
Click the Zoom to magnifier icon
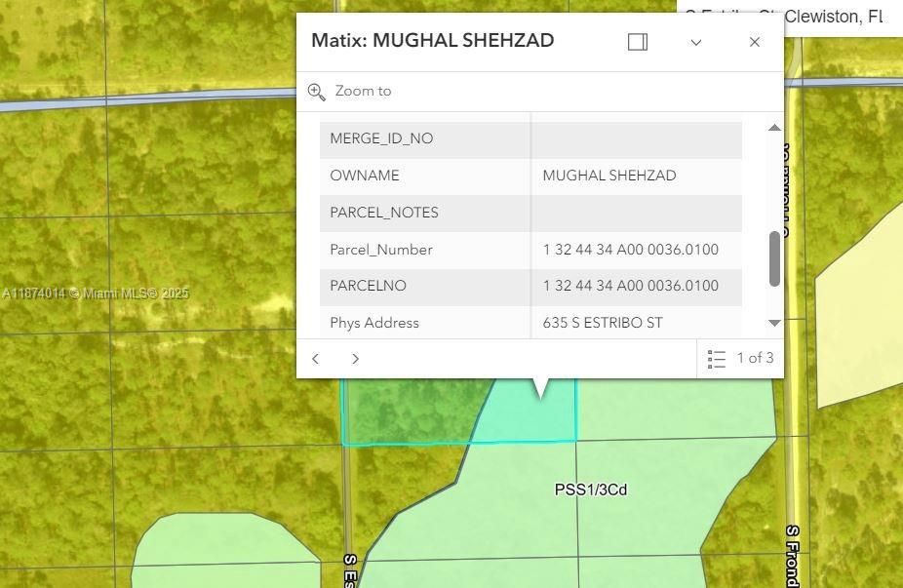(x=316, y=91)
